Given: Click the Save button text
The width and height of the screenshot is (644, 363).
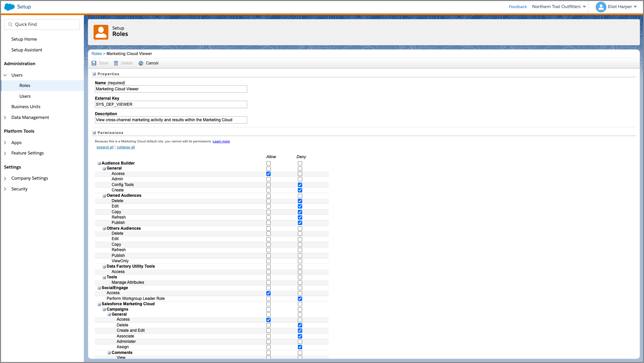Looking at the screenshot, I should (103, 63).
